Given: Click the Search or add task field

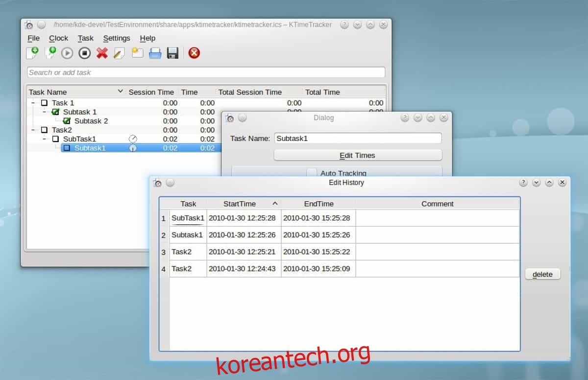Looking at the screenshot, I should tap(206, 72).
